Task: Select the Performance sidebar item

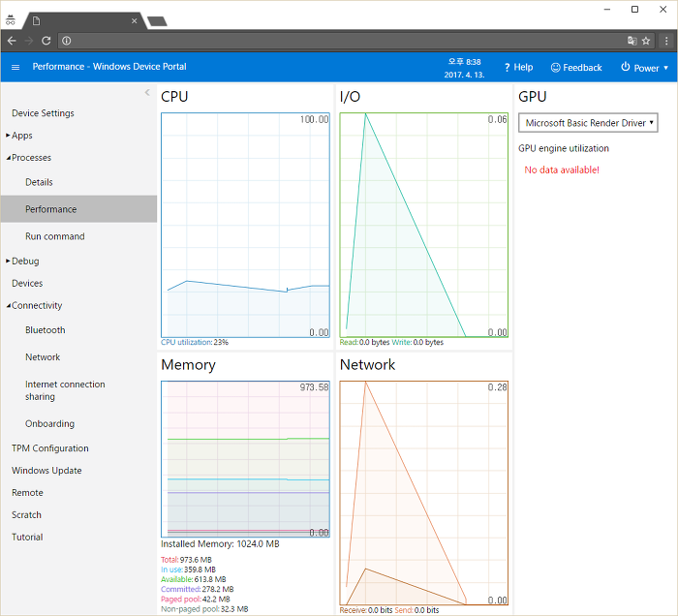Action: (78, 209)
